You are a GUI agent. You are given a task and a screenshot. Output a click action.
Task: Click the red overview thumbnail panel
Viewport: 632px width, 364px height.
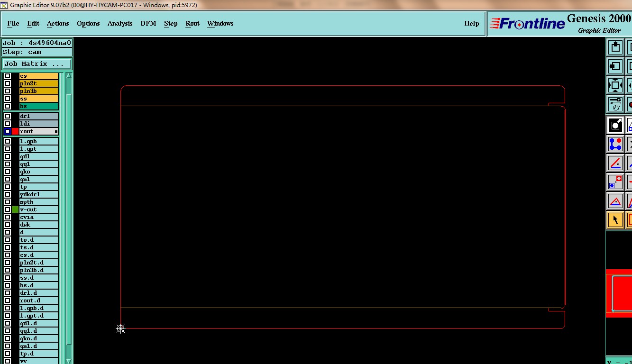coord(619,293)
